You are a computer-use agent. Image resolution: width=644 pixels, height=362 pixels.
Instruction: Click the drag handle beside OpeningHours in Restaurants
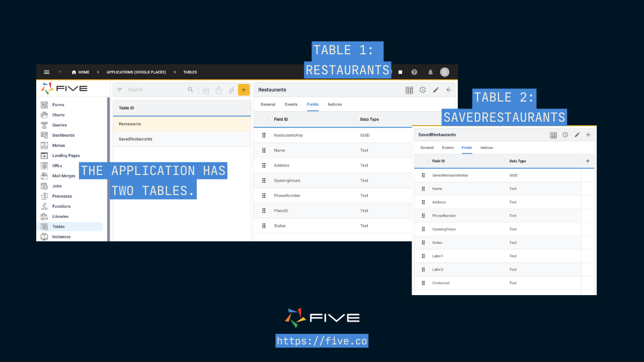pos(264,180)
